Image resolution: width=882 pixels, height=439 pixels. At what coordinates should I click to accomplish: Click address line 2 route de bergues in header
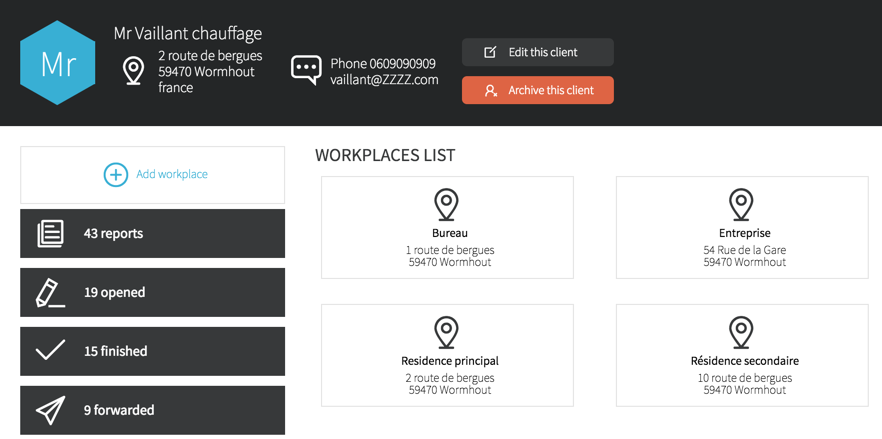tap(210, 56)
